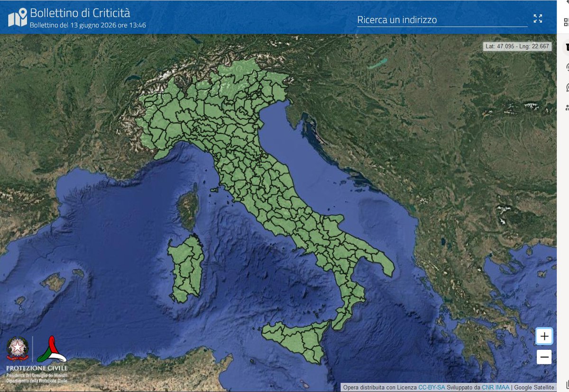Image resolution: width=569 pixels, height=392 pixels.
Task: Zoom in with the plus button
Action: coord(544,337)
